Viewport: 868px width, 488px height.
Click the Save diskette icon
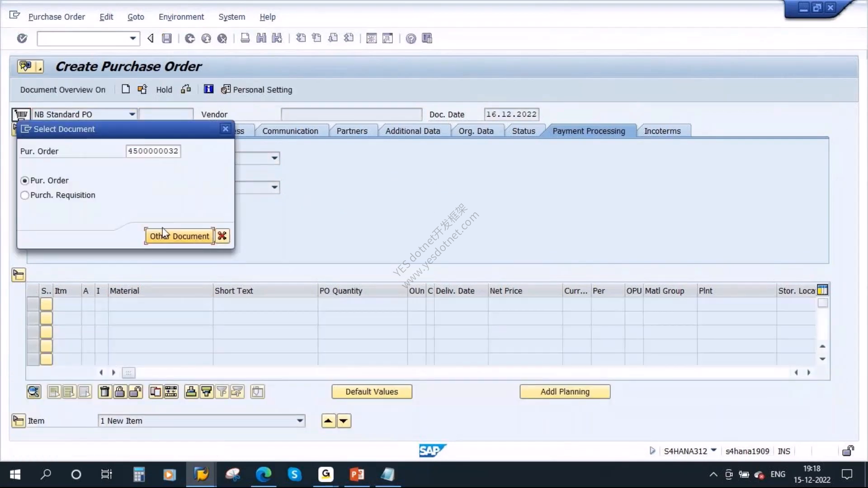pyautogui.click(x=167, y=38)
